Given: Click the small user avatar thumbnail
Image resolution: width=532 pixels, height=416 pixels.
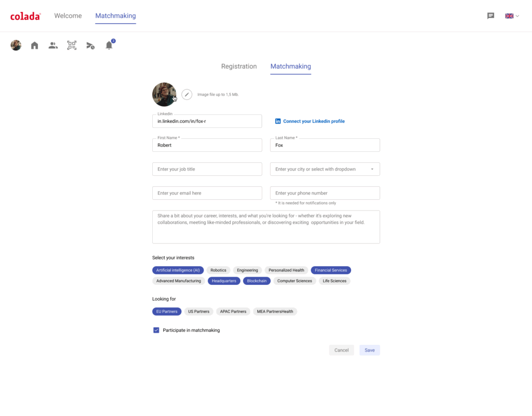Looking at the screenshot, I should coord(16,45).
